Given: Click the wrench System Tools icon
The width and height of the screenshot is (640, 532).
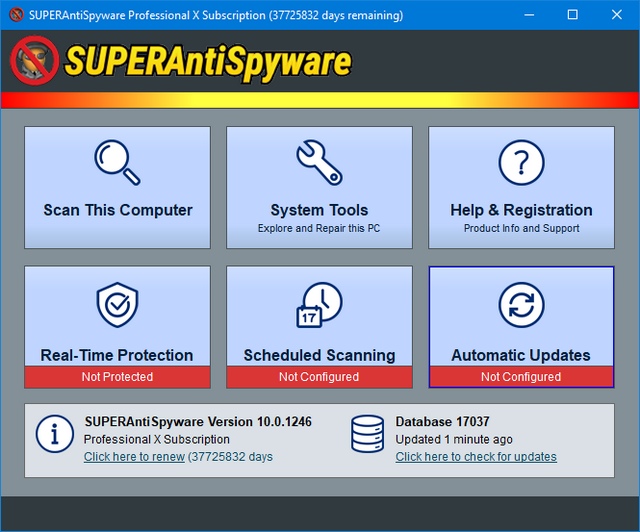Looking at the screenshot, I should (x=319, y=162).
